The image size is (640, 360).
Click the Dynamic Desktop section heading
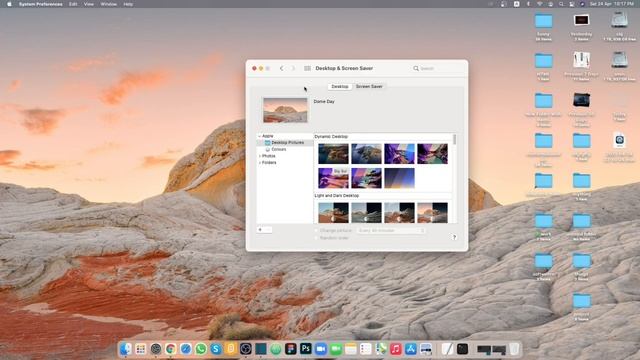pyautogui.click(x=331, y=136)
